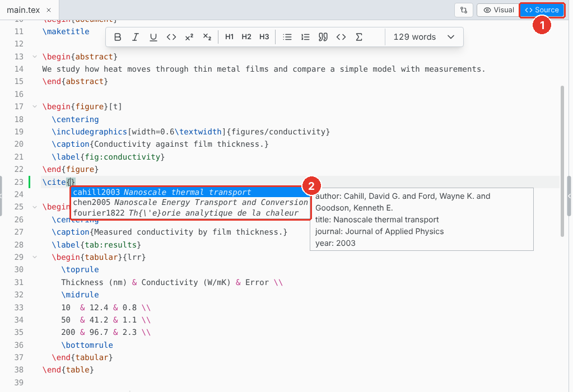Insert numbered list
This screenshot has width=573, height=392.
pyautogui.click(x=305, y=37)
